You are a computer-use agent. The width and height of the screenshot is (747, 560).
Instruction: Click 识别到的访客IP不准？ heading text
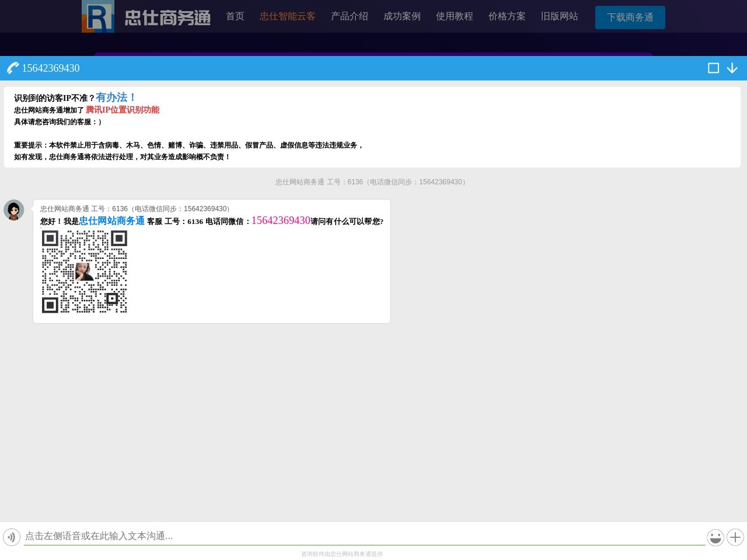point(55,98)
